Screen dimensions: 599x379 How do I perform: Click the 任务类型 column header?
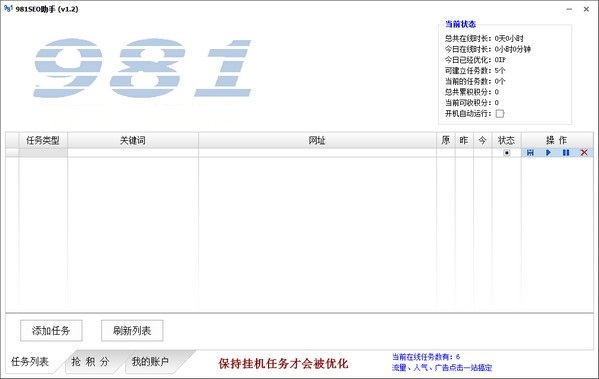click(x=43, y=140)
